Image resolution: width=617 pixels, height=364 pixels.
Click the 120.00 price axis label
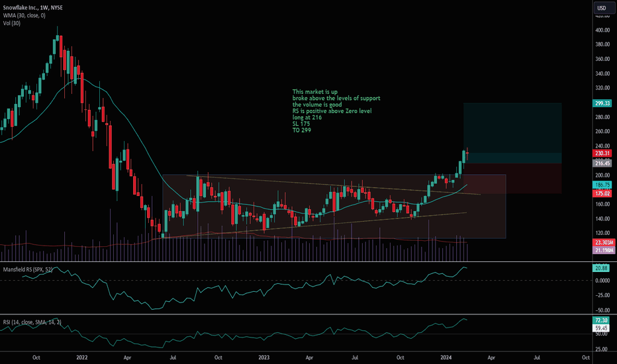(x=602, y=233)
